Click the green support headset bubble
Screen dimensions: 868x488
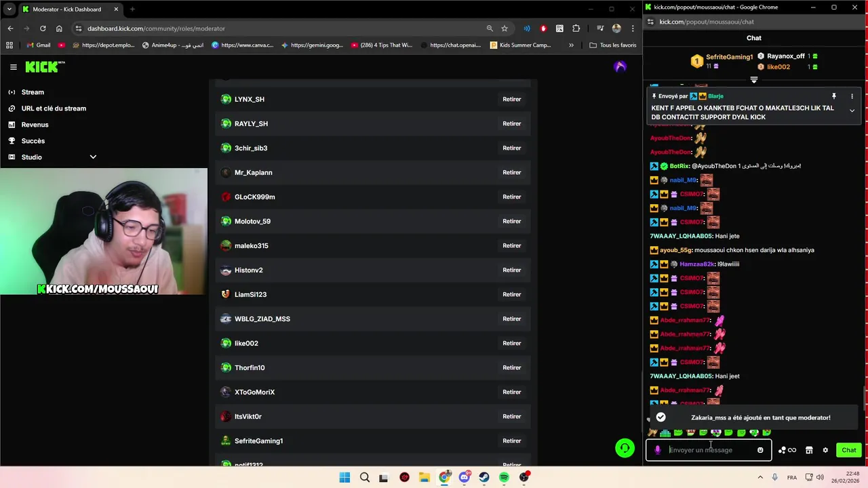(625, 448)
